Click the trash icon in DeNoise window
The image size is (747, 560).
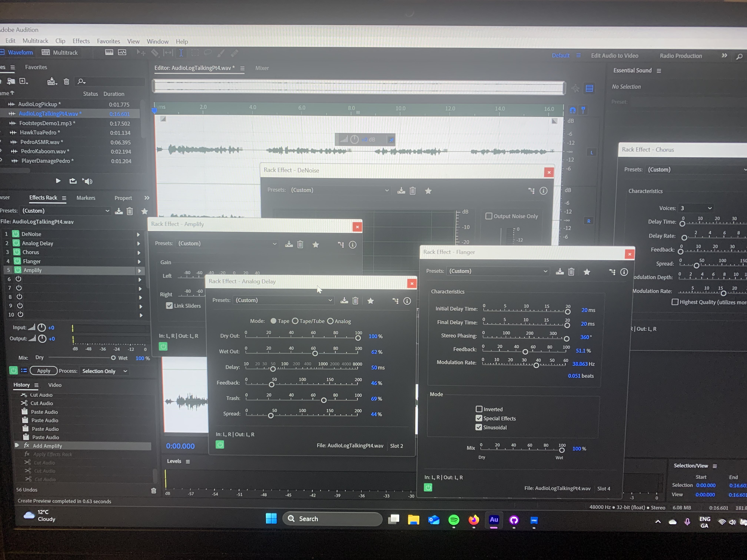coord(412,191)
